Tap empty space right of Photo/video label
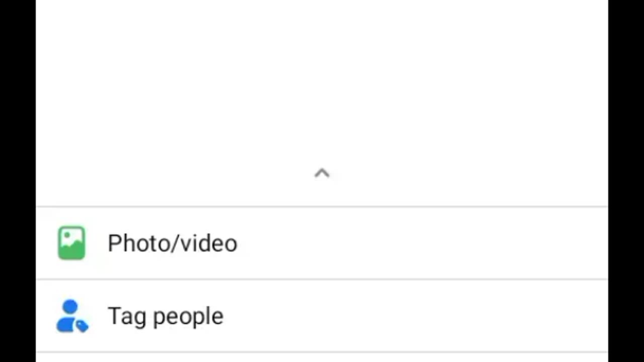The image size is (644, 362). [x=423, y=243]
